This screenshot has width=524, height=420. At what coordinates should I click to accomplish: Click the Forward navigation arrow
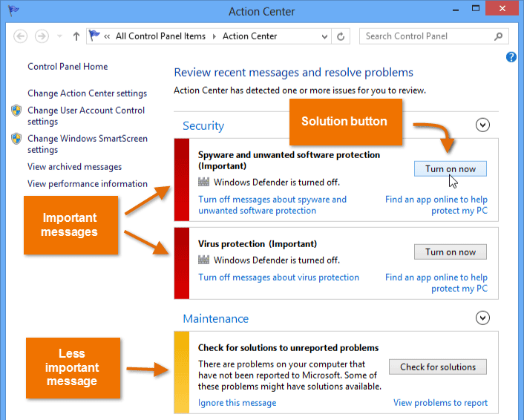(42, 36)
